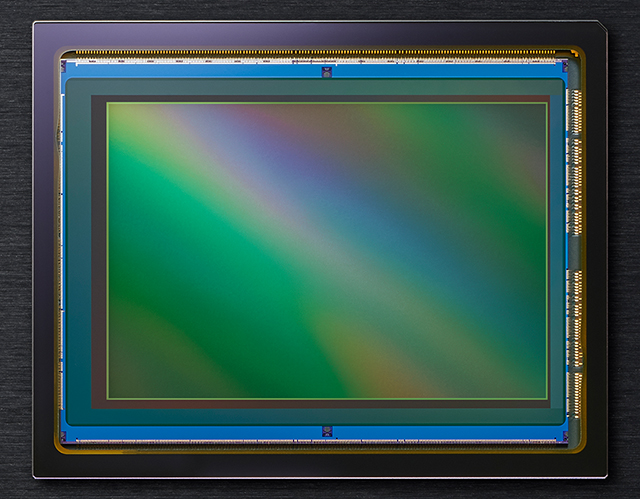
Task: Click the bottom-right corner of the imaging rectangle
Action: click(x=547, y=399)
